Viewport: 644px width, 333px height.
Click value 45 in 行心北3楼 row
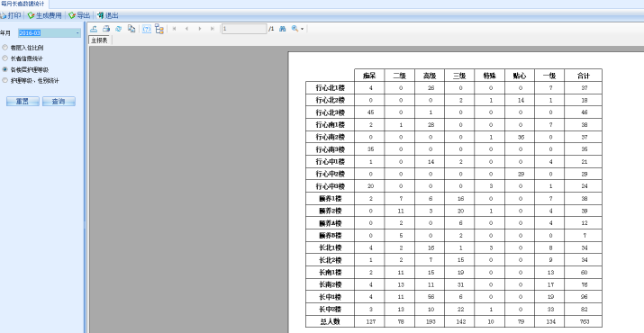pyautogui.click(x=370, y=112)
